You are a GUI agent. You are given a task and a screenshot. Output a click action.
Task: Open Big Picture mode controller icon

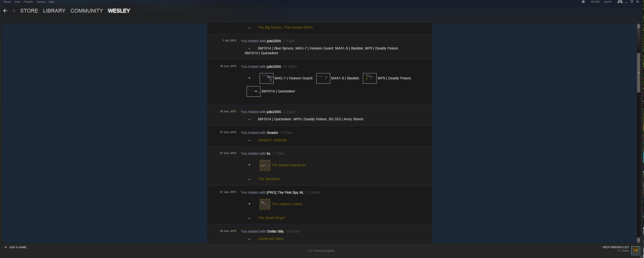pos(620,2)
